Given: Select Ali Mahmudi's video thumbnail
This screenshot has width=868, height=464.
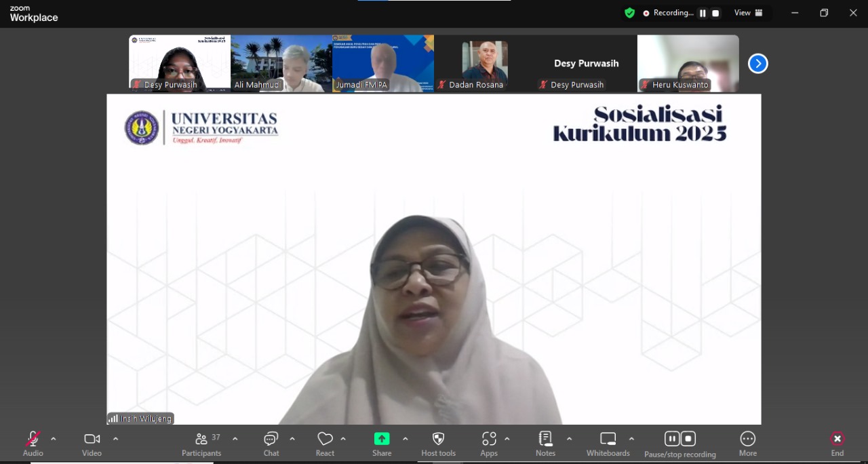Looking at the screenshot, I should pos(281,63).
